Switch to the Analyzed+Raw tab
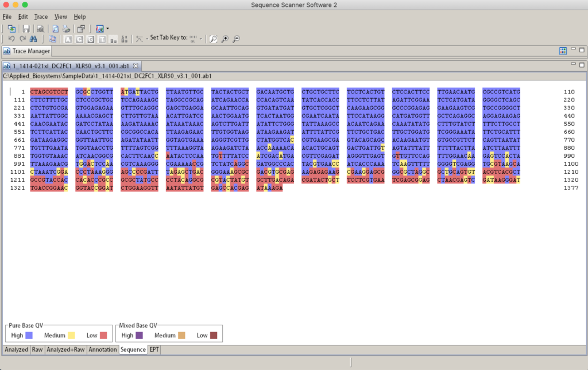 (65, 349)
